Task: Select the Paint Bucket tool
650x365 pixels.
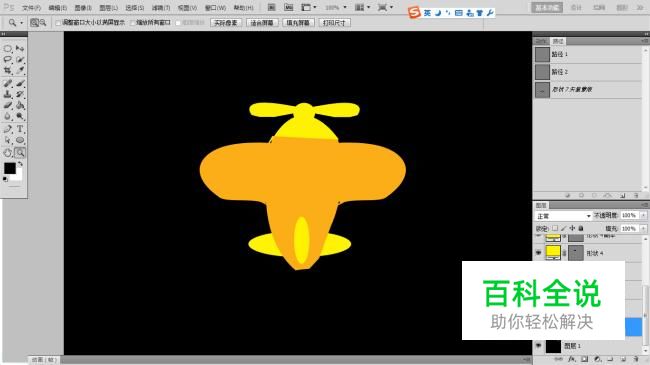Action: [19, 105]
